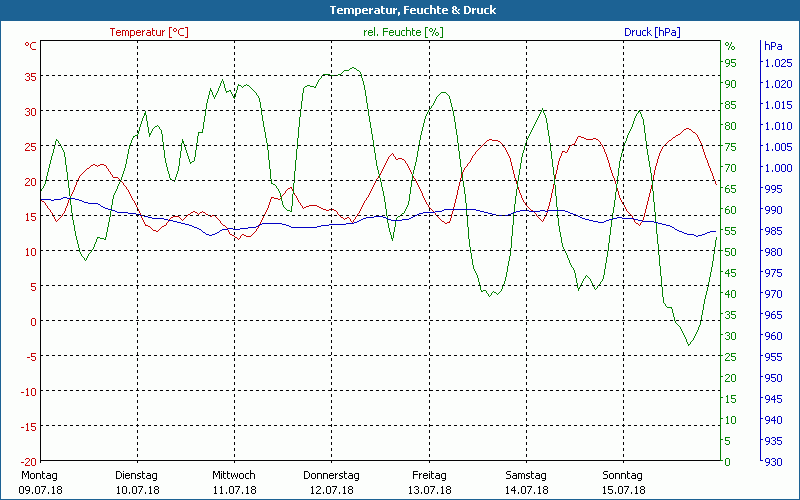Click the red '35' temperature axis value
Image resolution: width=800 pixels, height=500 pixels.
31,77
